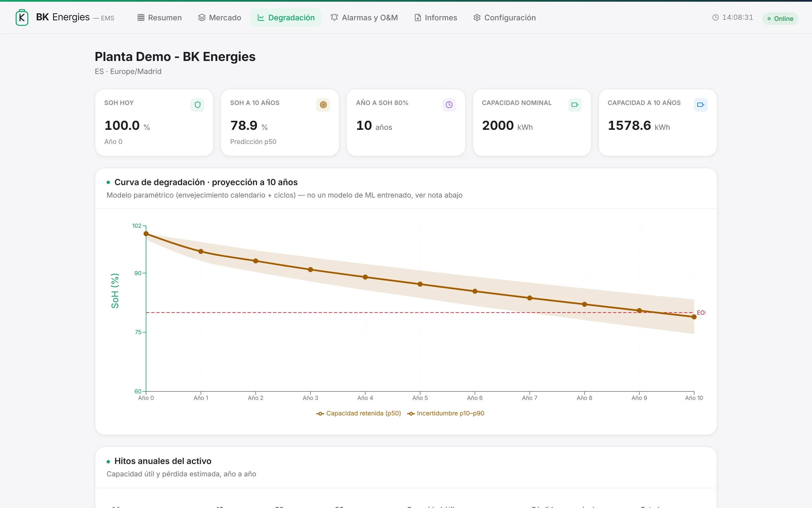Click the Año 1 data point on the curve

click(x=201, y=251)
